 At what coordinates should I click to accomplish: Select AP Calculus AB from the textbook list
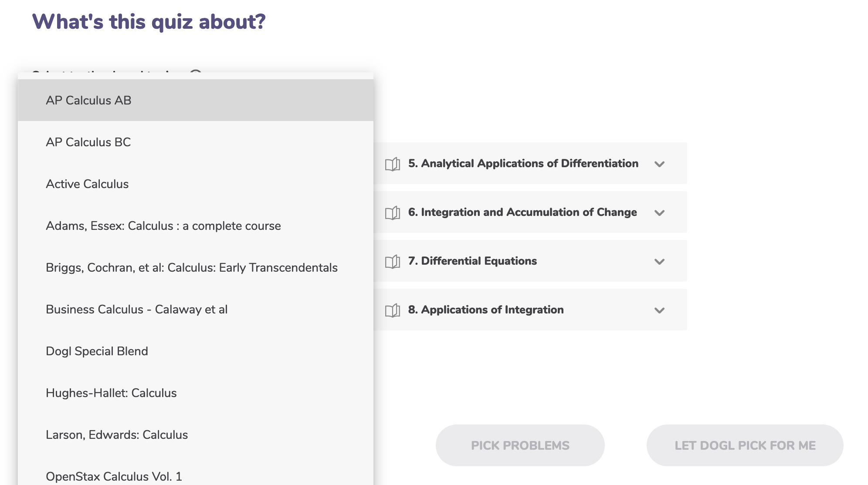[196, 100]
